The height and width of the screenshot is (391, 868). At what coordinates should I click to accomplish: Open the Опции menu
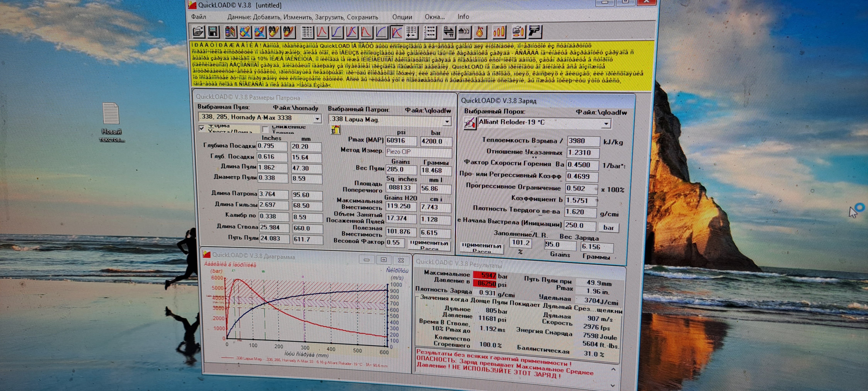[x=402, y=17]
